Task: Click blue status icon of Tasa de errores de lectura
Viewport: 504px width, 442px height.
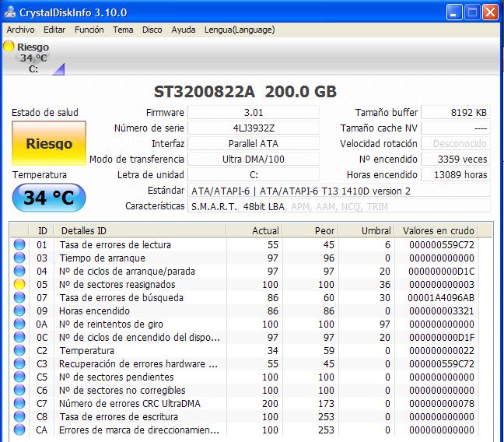Action: pyautogui.click(x=19, y=245)
